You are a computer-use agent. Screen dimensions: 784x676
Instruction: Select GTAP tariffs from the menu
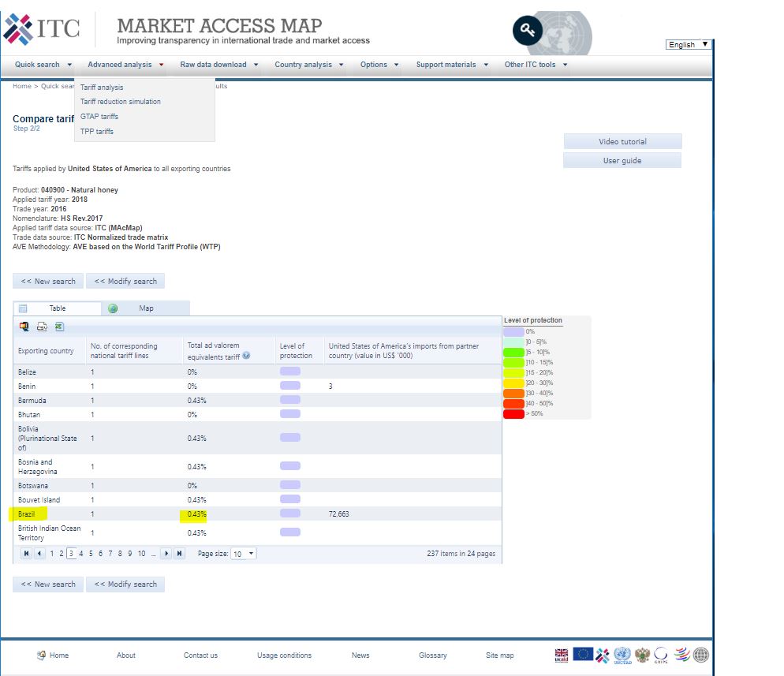[101, 116]
